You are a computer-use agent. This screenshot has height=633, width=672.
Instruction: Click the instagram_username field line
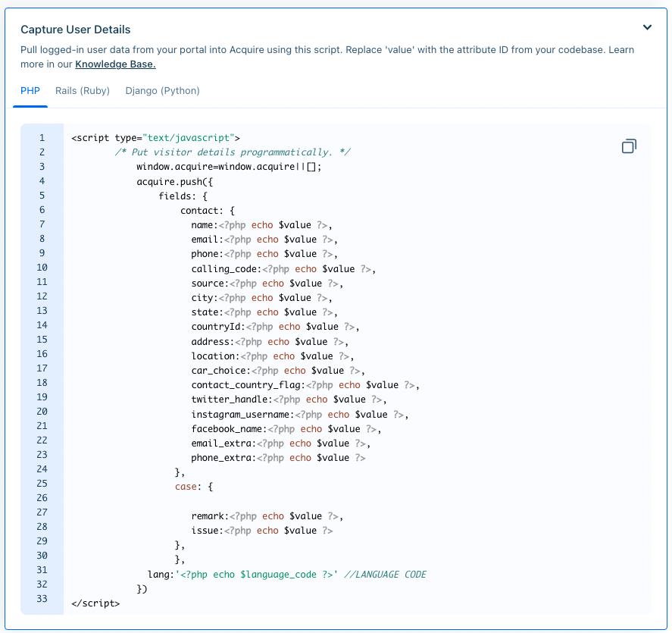coord(299,415)
